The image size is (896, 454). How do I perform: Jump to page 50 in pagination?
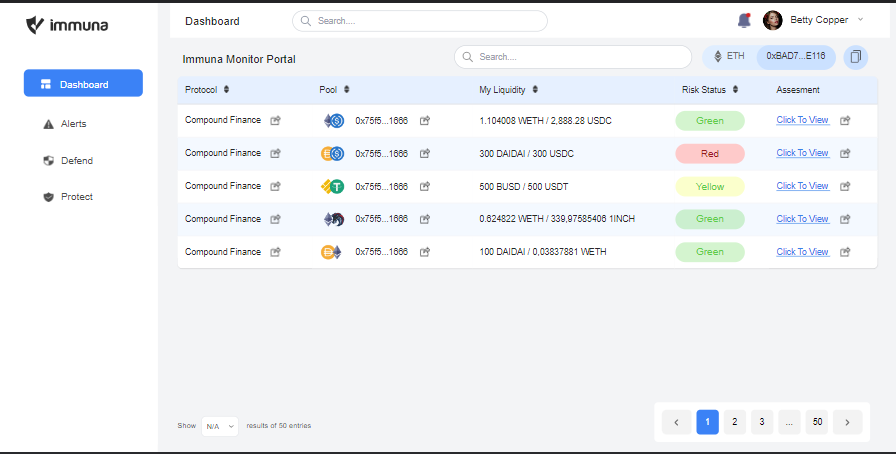(x=817, y=422)
